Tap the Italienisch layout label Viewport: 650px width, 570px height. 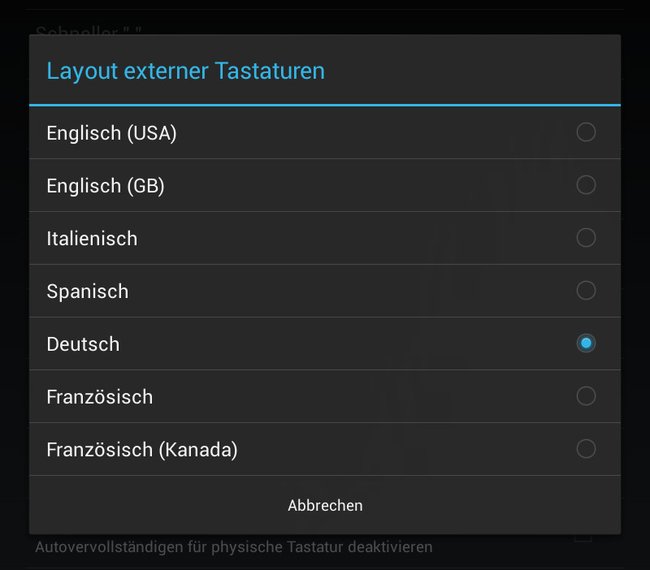[x=92, y=239]
